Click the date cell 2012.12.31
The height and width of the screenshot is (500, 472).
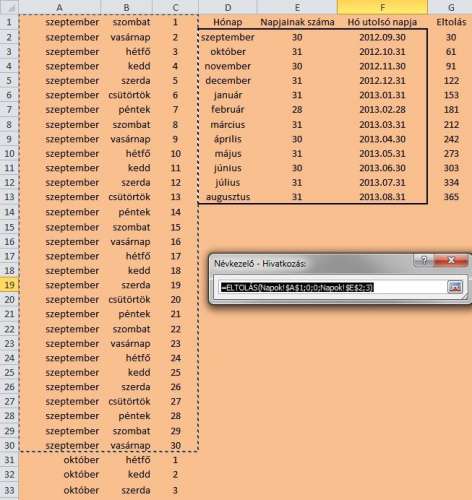pyautogui.click(x=382, y=80)
